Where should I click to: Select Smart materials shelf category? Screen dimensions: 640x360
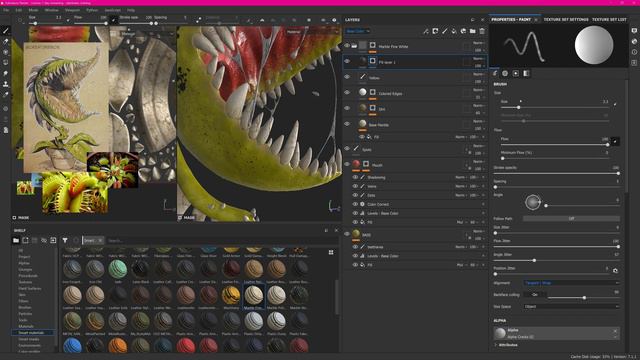[x=31, y=333]
